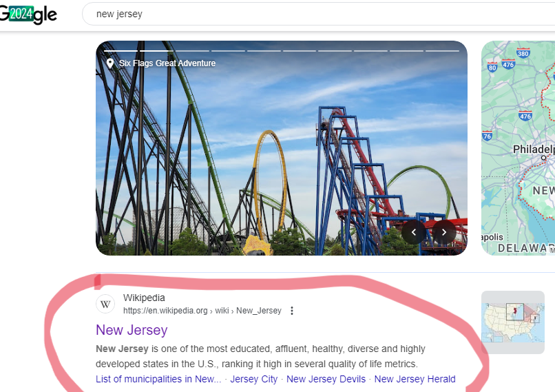Click the Wikipedia breadcrumb URL text
This screenshot has height=392, width=555.
(202, 311)
